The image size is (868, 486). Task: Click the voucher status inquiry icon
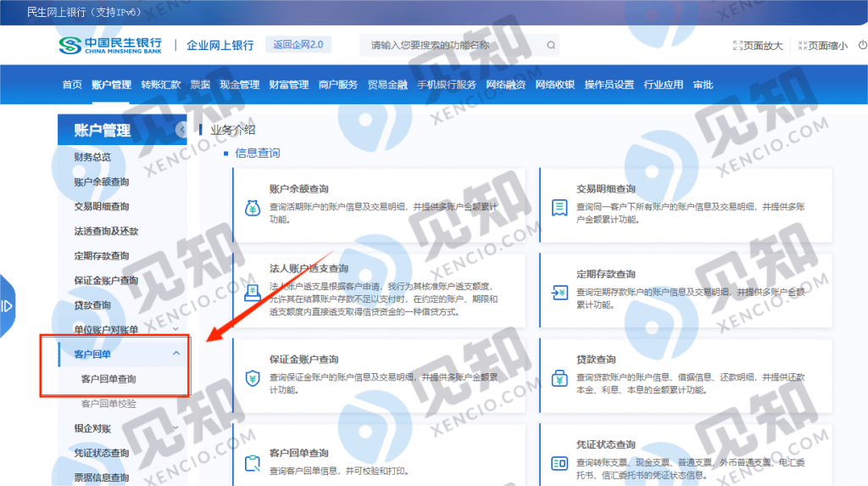[x=559, y=463]
